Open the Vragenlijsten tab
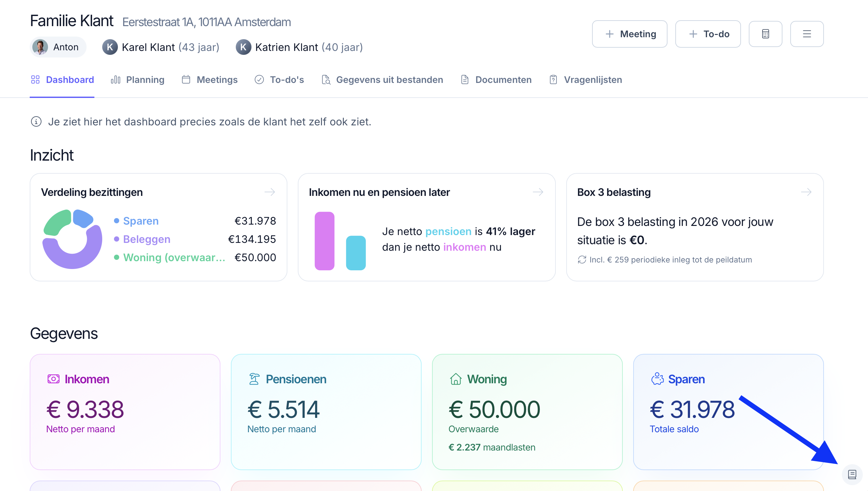The height and width of the screenshot is (491, 868). 586,80
